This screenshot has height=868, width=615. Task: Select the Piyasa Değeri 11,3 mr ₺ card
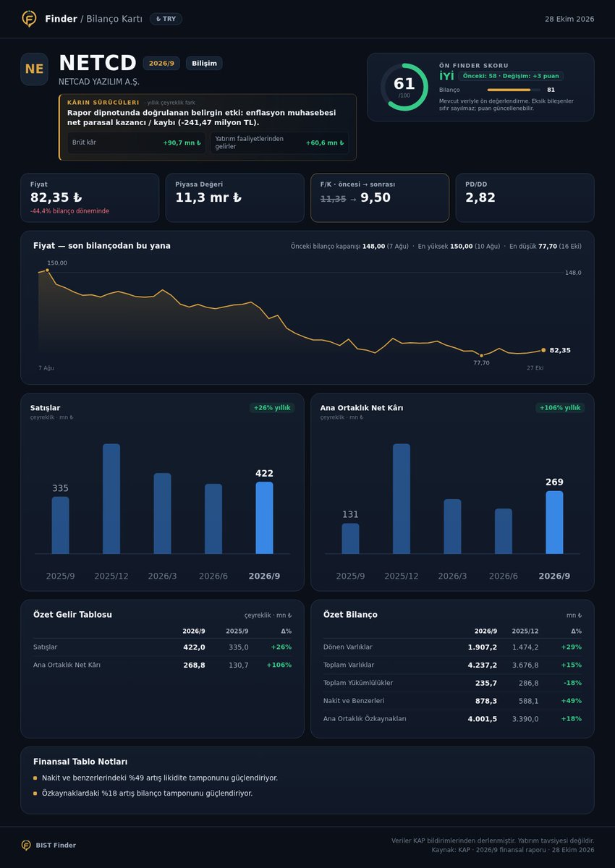point(235,197)
